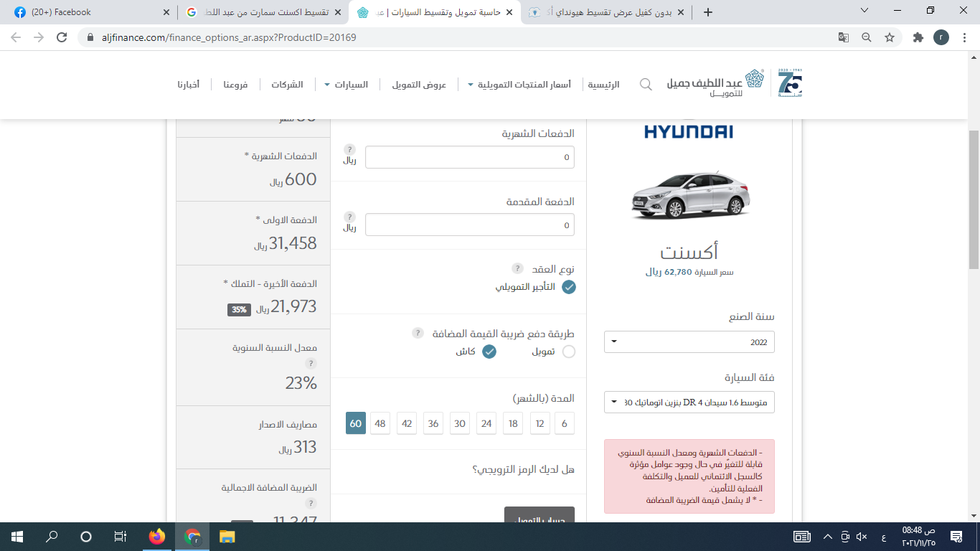
Task: Open the Chrome extensions puzzle icon
Action: [x=918, y=37]
